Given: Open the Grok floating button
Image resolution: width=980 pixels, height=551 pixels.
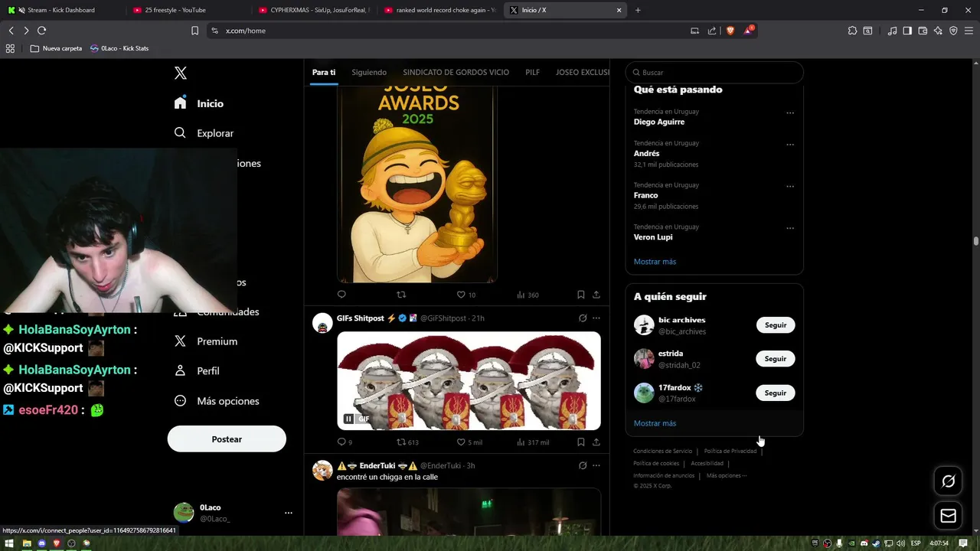Looking at the screenshot, I should [949, 481].
